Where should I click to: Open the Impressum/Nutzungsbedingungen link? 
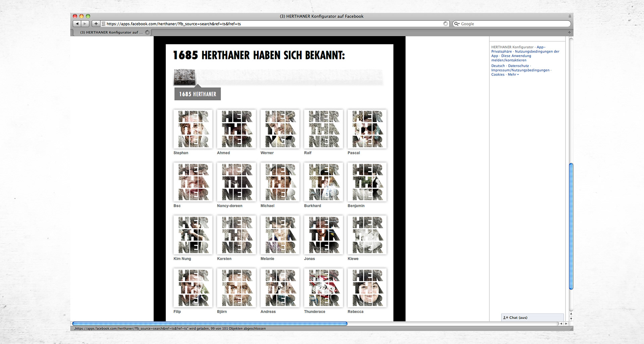(520, 70)
